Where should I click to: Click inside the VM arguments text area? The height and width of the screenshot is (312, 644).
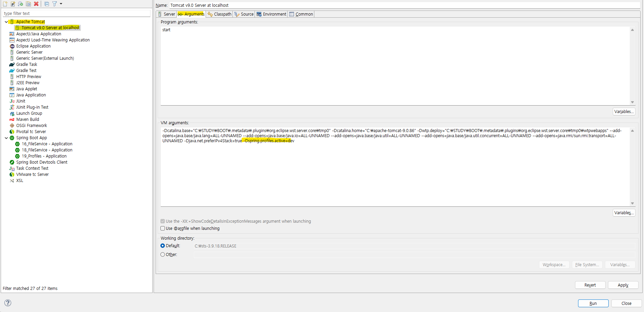click(x=395, y=167)
